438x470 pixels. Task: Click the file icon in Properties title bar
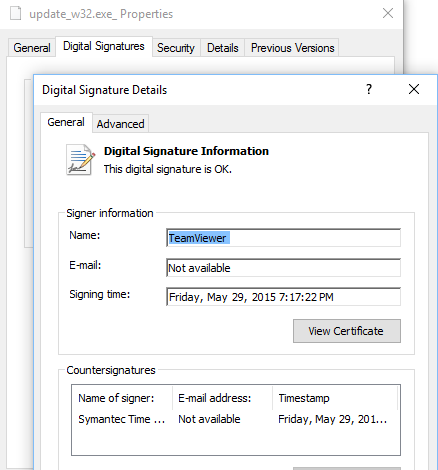point(15,13)
